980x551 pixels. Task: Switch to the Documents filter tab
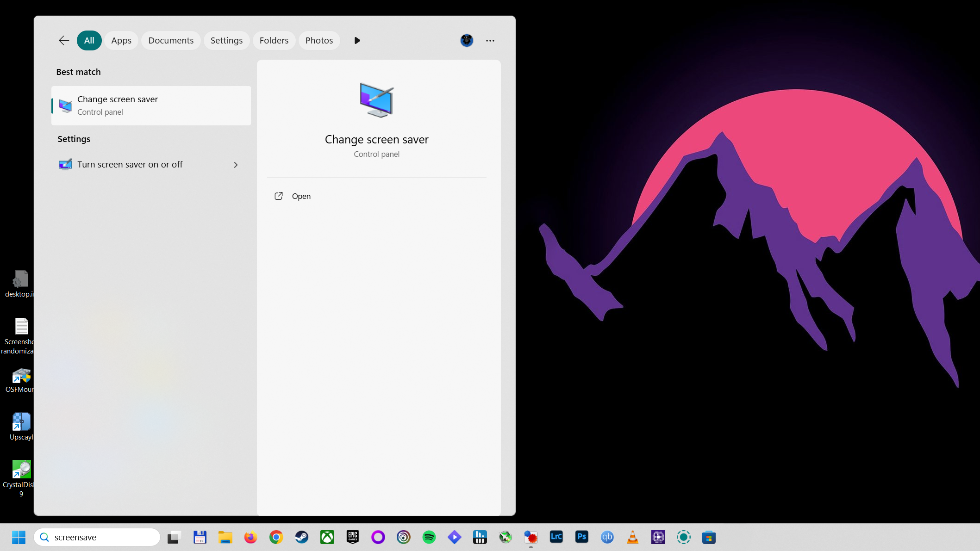(171, 40)
